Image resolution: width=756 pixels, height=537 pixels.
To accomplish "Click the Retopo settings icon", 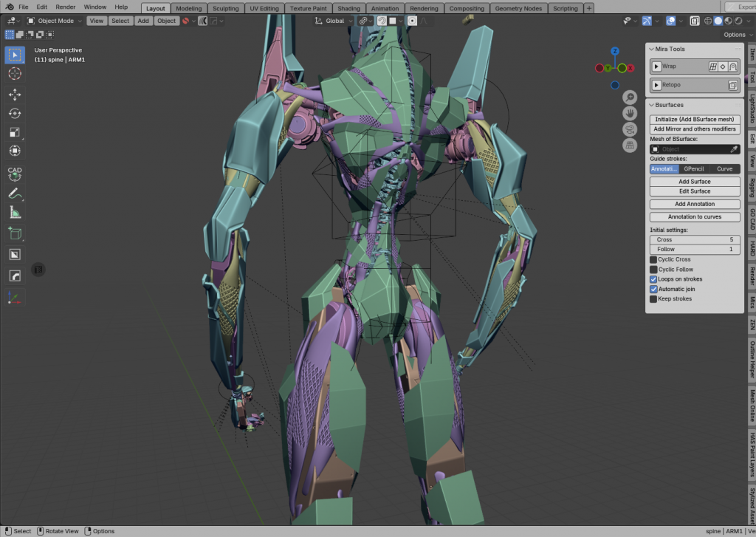I will tap(733, 86).
